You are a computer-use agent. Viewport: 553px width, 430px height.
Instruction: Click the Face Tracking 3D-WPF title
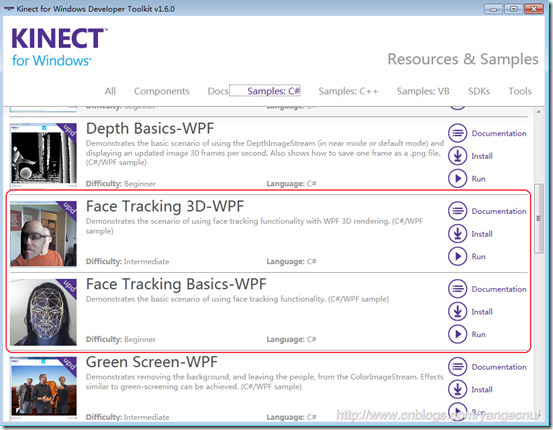(x=165, y=206)
